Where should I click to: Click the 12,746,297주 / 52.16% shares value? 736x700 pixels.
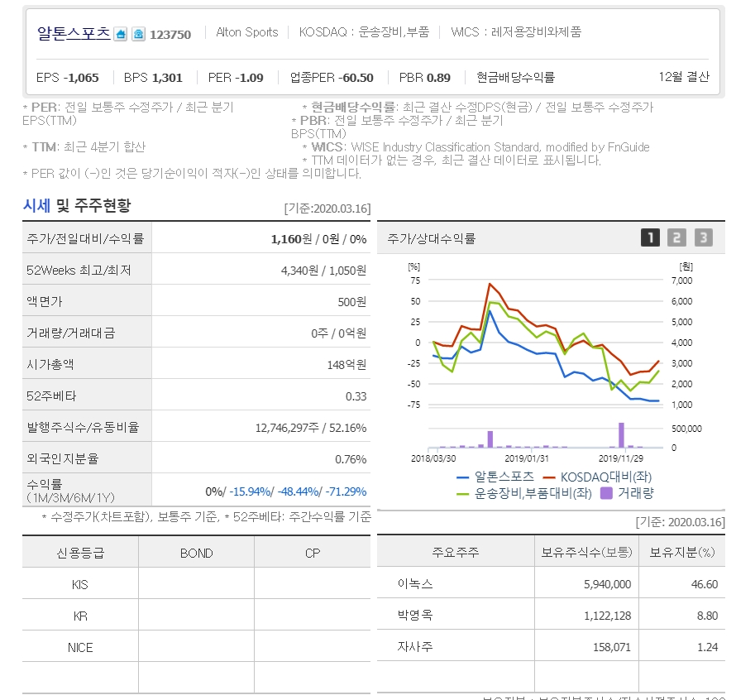(311, 428)
